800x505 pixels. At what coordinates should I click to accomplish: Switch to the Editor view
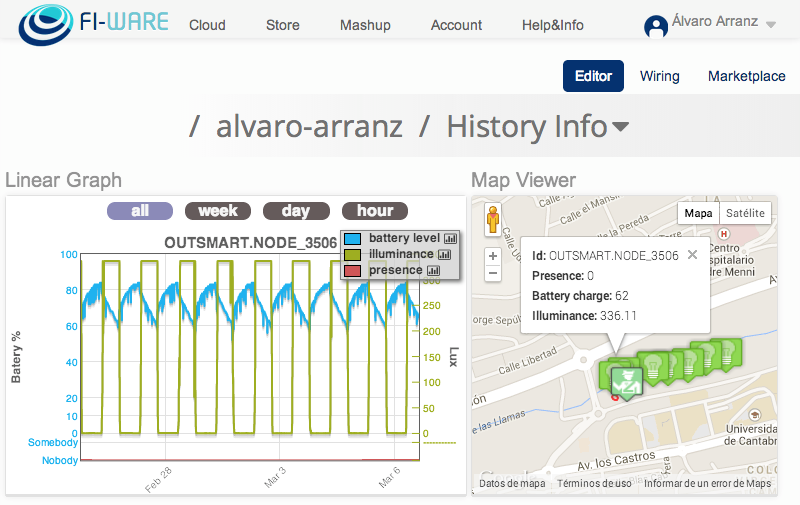coord(593,76)
